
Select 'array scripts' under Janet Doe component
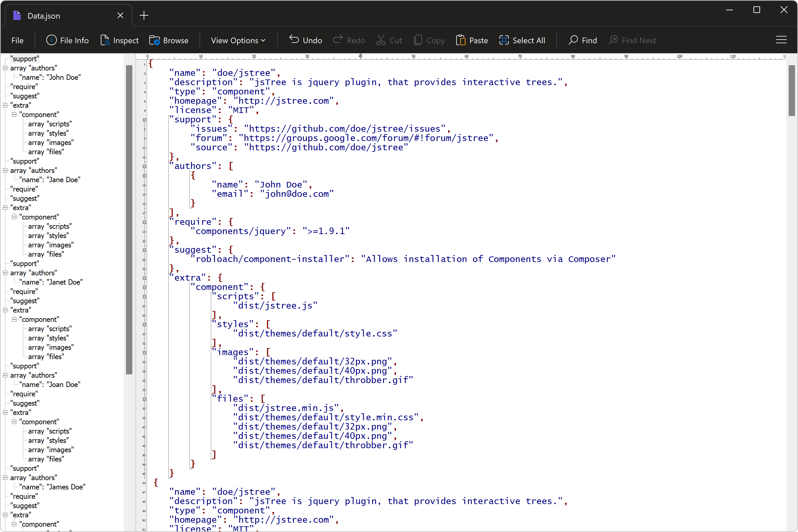(49, 329)
